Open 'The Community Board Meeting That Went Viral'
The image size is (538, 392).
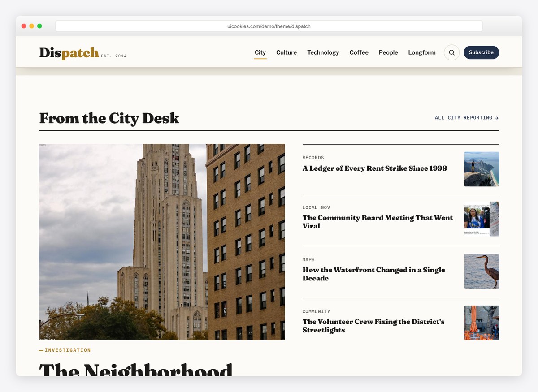tap(377, 222)
